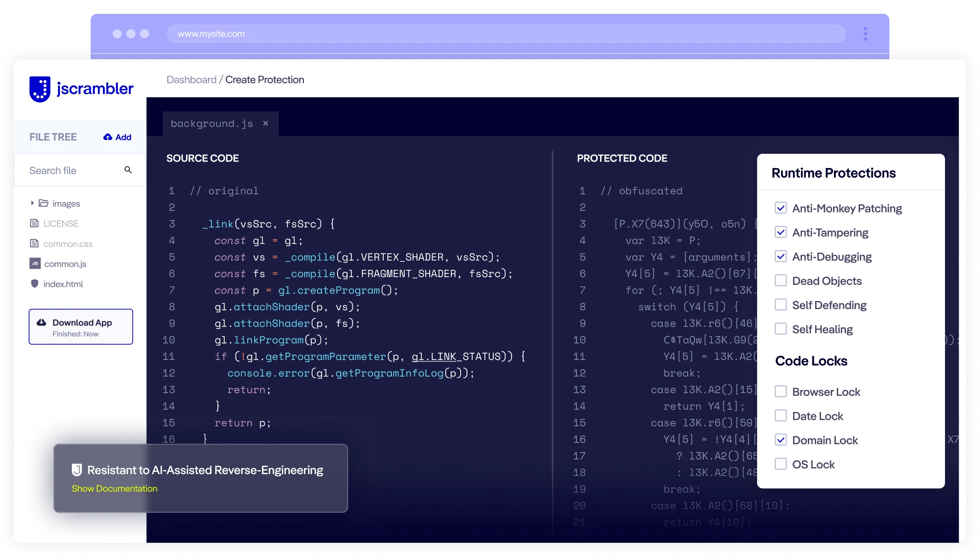Click the cloud icon beside Add
Image resolution: width=980 pixels, height=557 pixels.
click(108, 137)
